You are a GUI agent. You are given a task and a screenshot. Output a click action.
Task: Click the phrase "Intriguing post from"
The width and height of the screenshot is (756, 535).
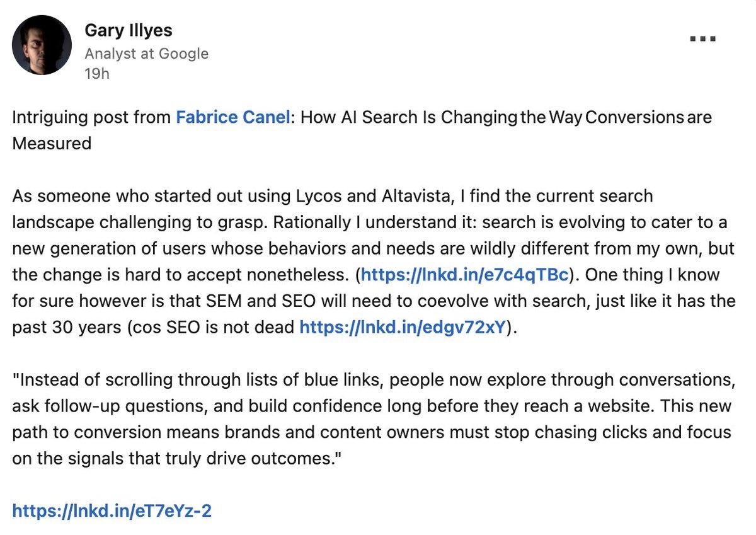[91, 117]
